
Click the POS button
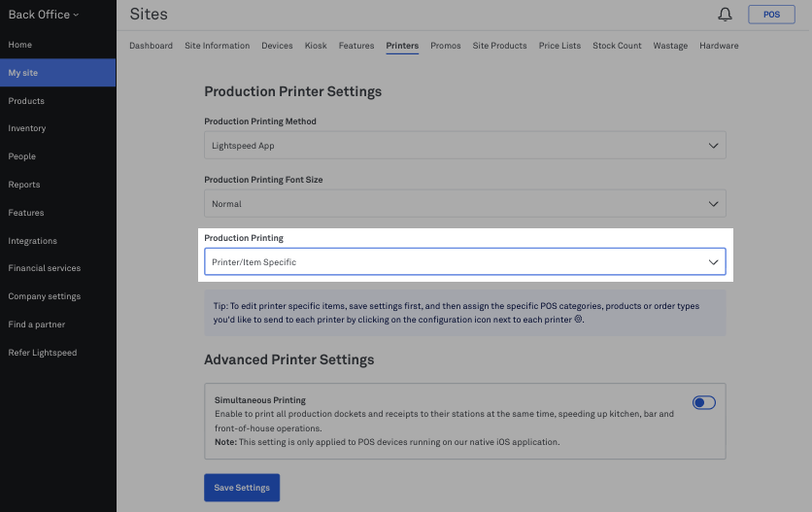[x=771, y=15]
